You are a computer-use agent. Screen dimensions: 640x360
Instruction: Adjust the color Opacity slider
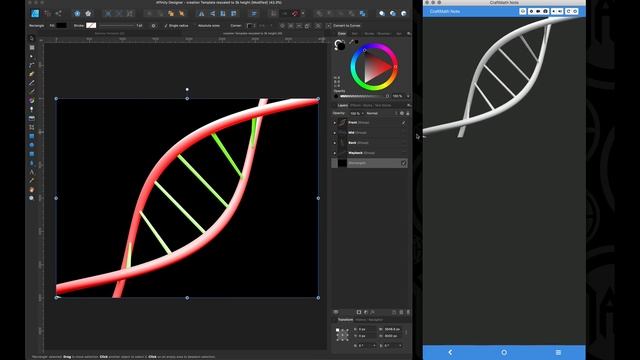364,96
